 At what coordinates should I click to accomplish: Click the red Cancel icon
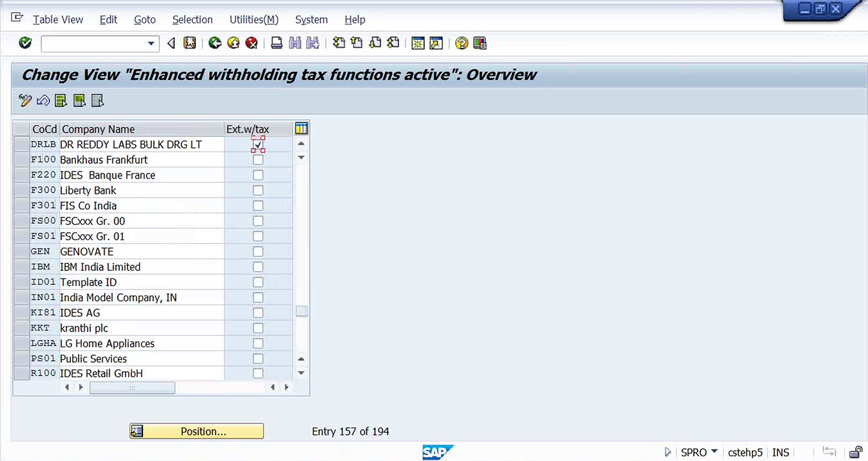(251, 43)
